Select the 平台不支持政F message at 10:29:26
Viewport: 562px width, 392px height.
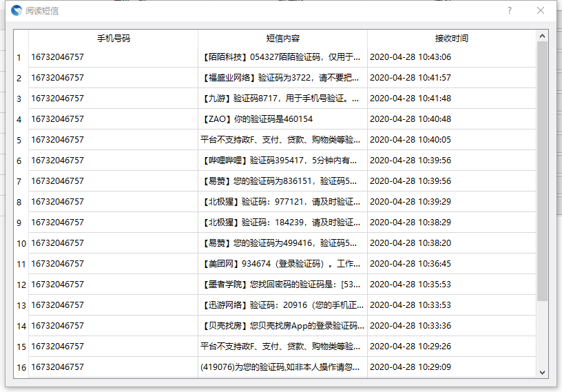(282, 347)
